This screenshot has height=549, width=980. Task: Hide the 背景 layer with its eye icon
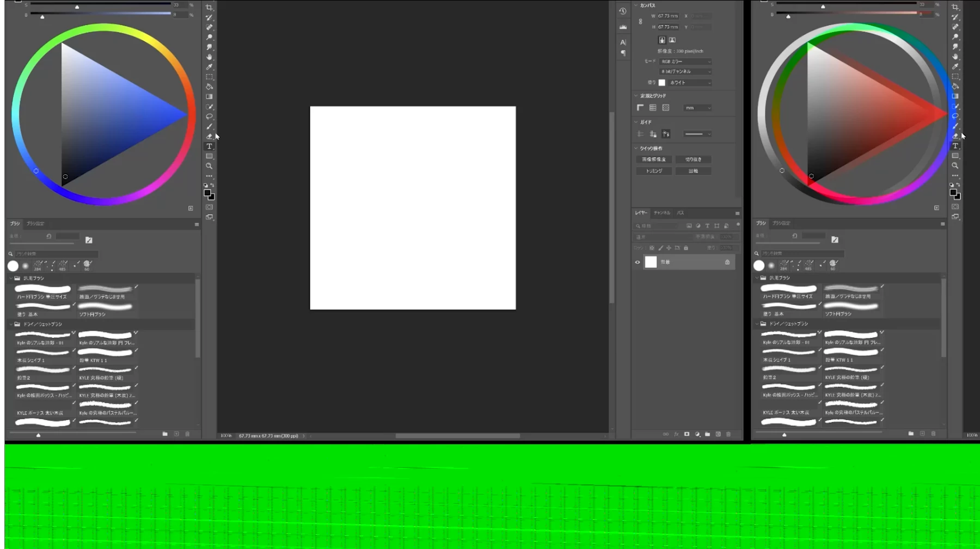point(638,262)
